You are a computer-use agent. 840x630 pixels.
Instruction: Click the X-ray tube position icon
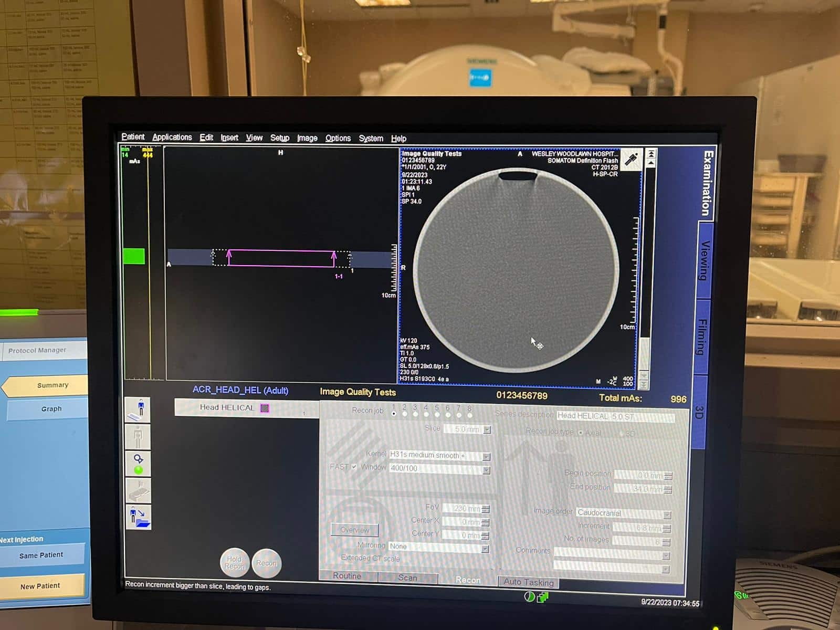(632, 160)
